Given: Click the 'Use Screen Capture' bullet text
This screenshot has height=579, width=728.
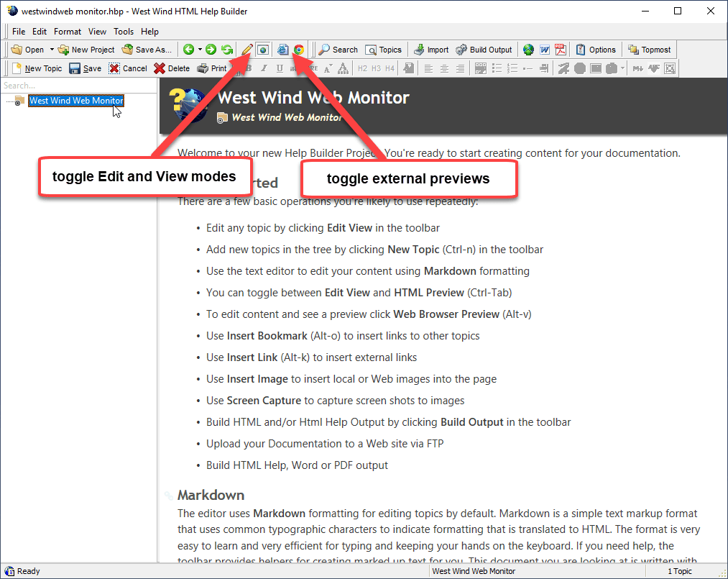Looking at the screenshot, I should pyautogui.click(x=335, y=401).
